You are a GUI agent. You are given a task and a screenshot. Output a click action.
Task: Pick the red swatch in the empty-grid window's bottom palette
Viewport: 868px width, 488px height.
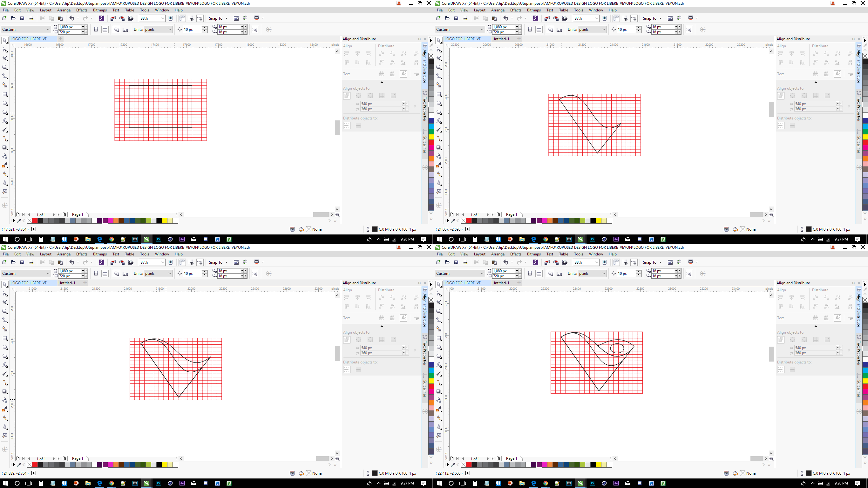[x=35, y=221]
